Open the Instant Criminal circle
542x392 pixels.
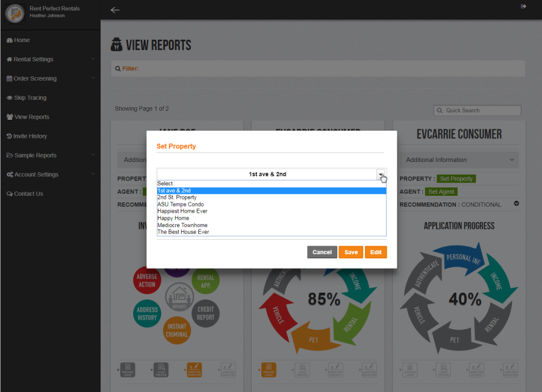176,331
